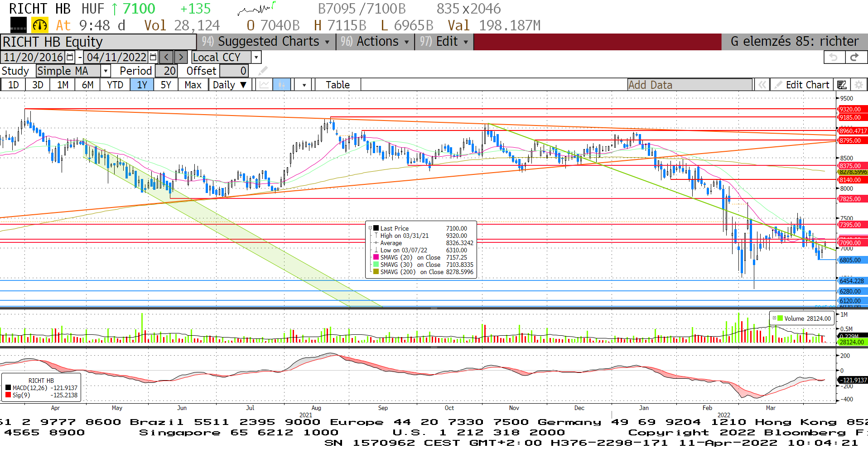Click the olive SMAVG (200) legend swatch

376,272
